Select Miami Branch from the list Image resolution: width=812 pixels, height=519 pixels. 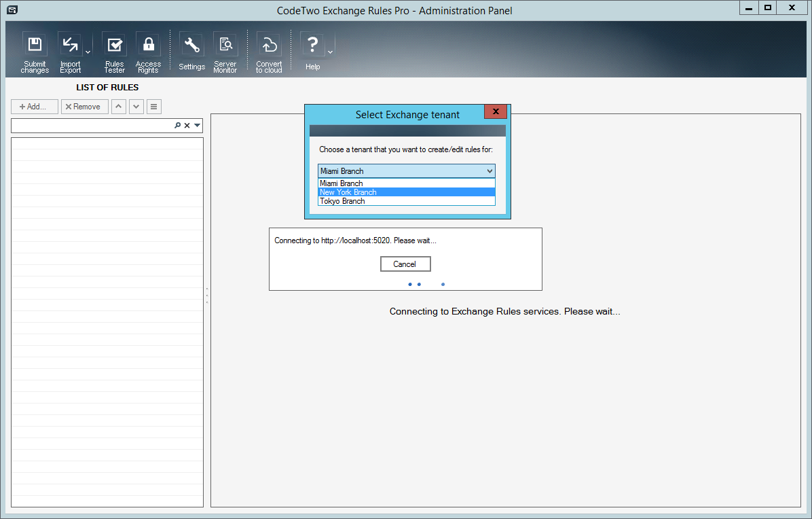click(x=407, y=183)
